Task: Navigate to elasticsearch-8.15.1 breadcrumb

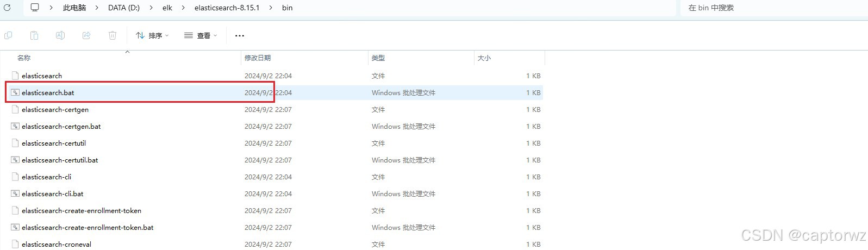Action: click(227, 8)
